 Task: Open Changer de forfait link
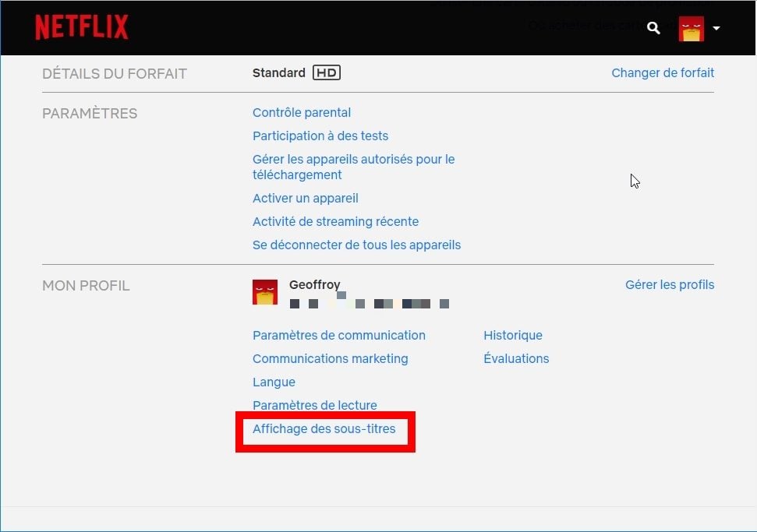[x=663, y=73]
